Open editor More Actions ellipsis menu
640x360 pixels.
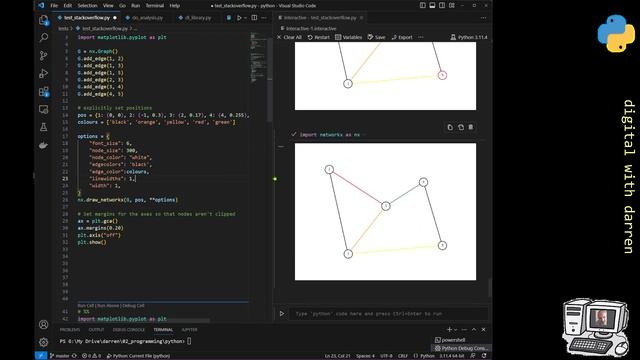click(264, 18)
